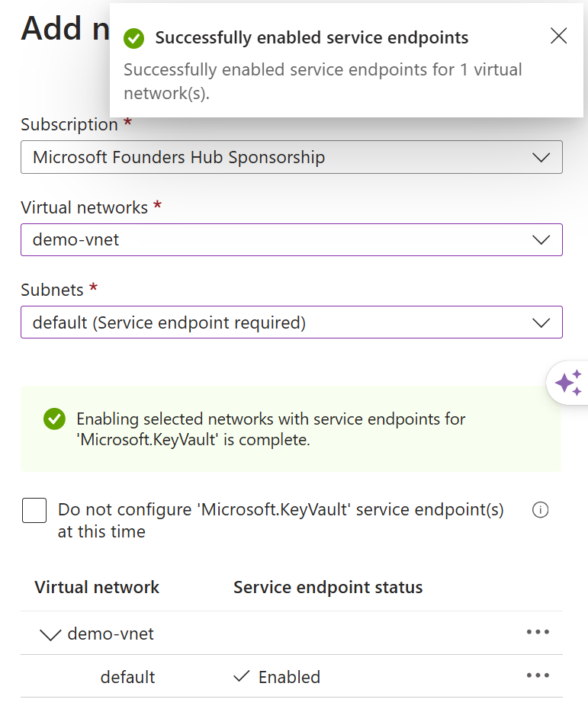Open the Subnets dropdown
588x709 pixels.
(x=292, y=322)
